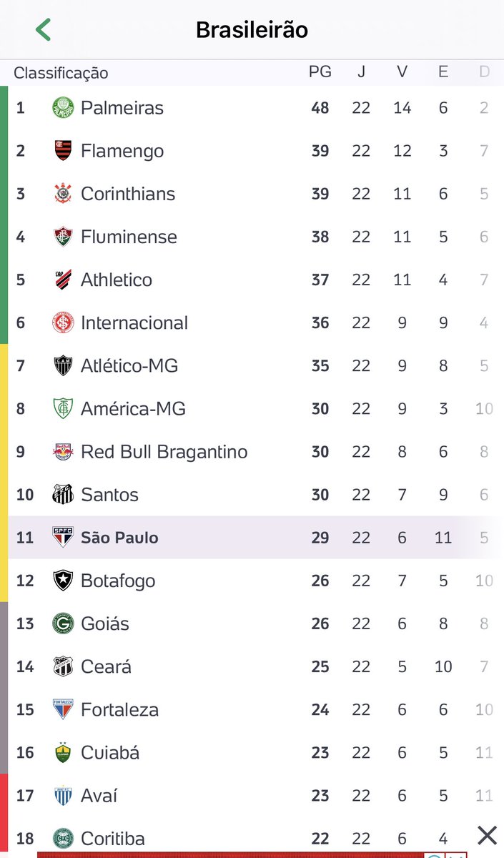Open the Fortaleza team crest
Viewport: 504px width, 858px height.
pos(63,709)
